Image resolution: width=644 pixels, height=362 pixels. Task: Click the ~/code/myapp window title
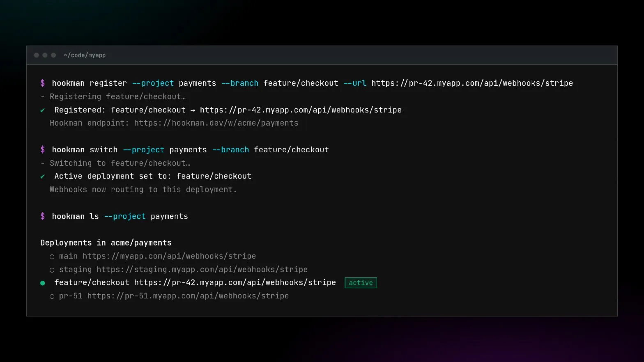85,55
